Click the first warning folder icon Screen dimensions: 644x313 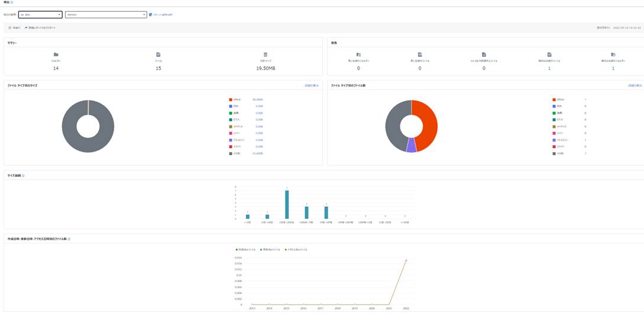point(358,54)
